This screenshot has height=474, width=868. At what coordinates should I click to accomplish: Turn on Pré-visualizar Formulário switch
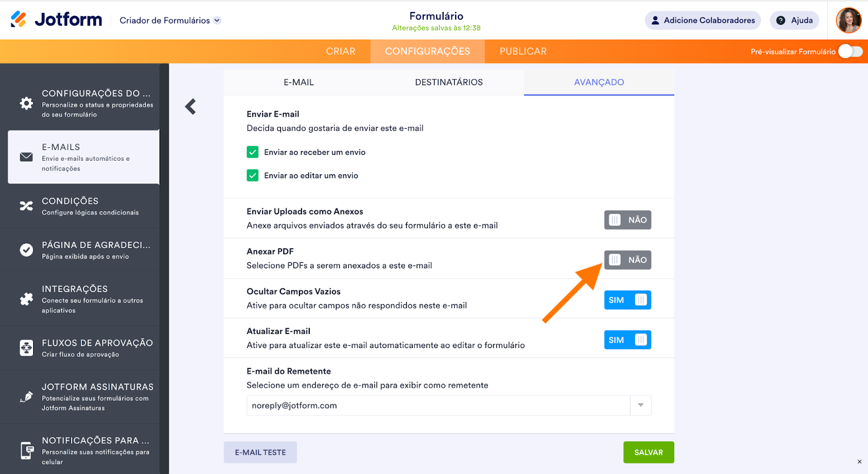click(850, 52)
